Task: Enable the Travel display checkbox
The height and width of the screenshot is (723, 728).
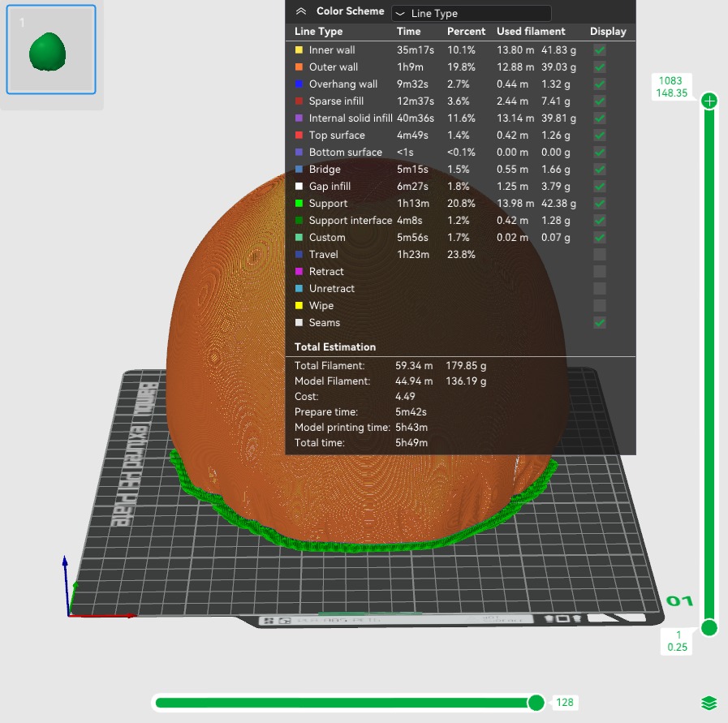Action: (600, 254)
